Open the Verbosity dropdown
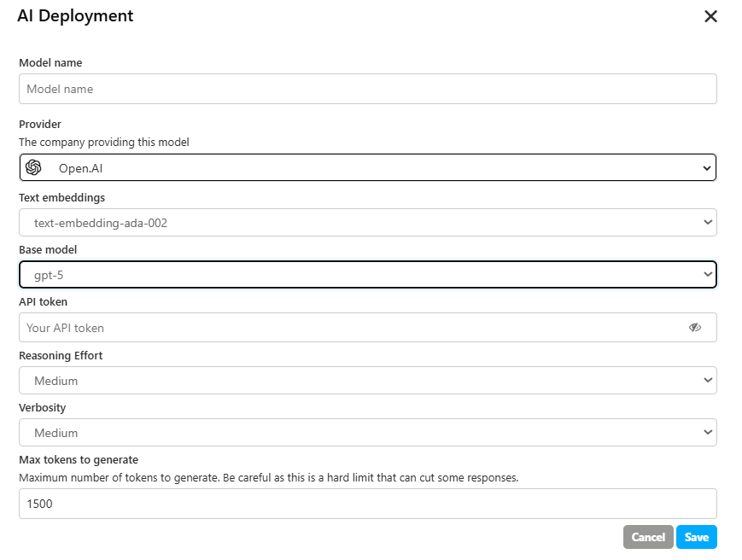The height and width of the screenshot is (560, 742). pos(368,432)
